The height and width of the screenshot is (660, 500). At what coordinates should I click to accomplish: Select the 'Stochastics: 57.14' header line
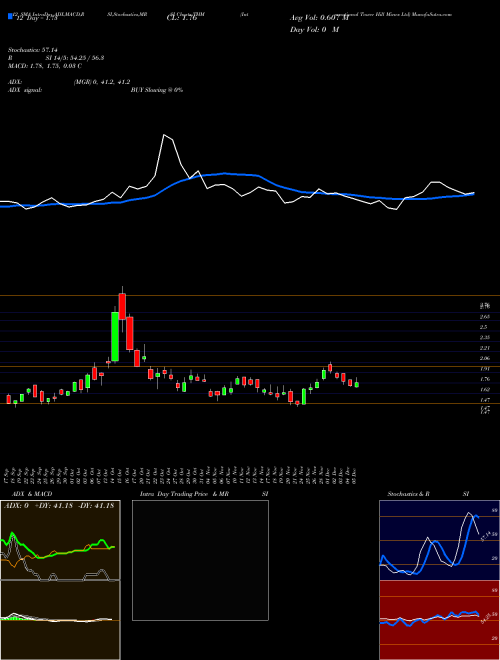32,50
